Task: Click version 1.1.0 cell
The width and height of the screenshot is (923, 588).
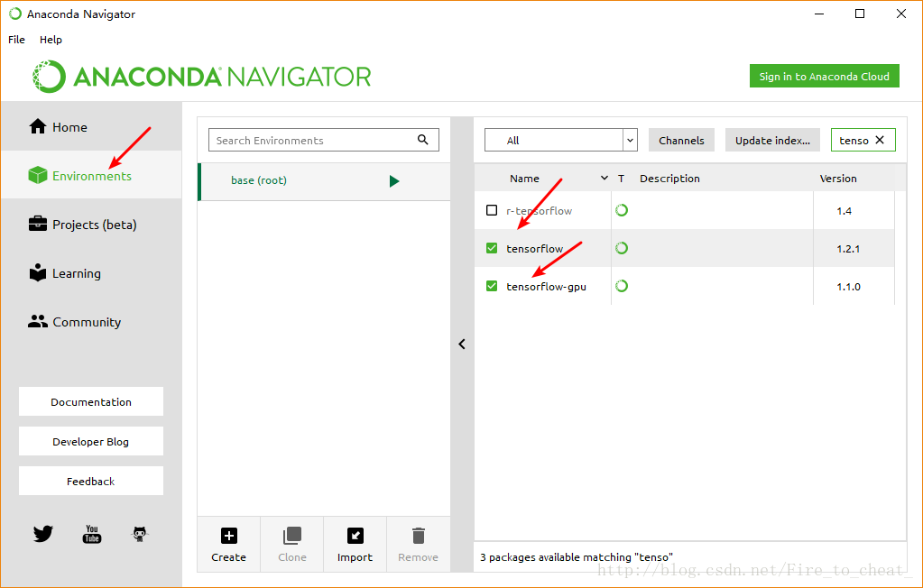Action: point(848,287)
